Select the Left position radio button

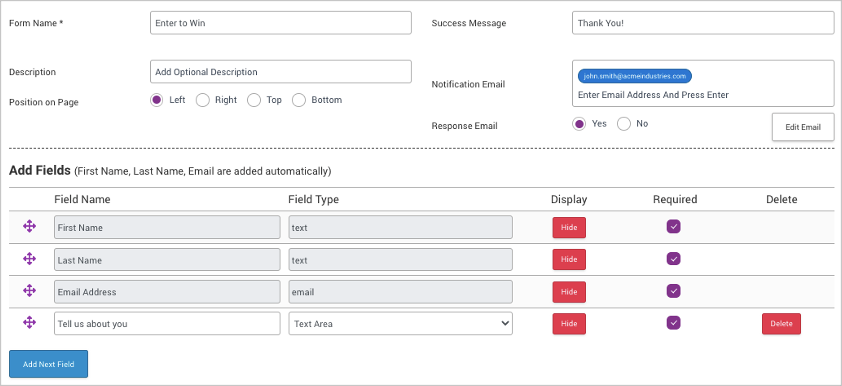156,100
